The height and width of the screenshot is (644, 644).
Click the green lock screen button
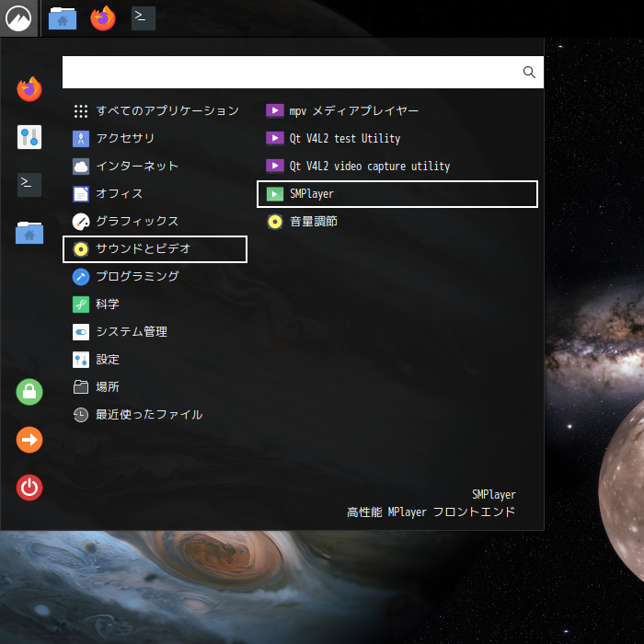pos(29,392)
